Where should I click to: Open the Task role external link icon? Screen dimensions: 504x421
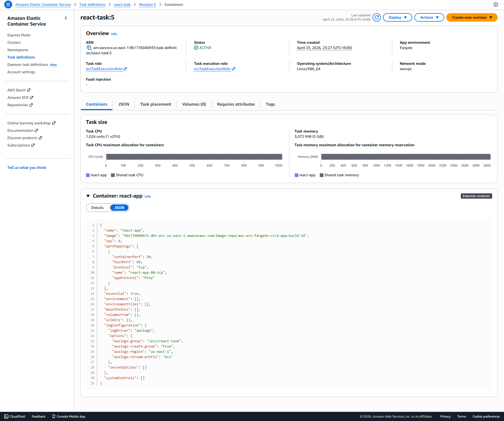(x=125, y=69)
